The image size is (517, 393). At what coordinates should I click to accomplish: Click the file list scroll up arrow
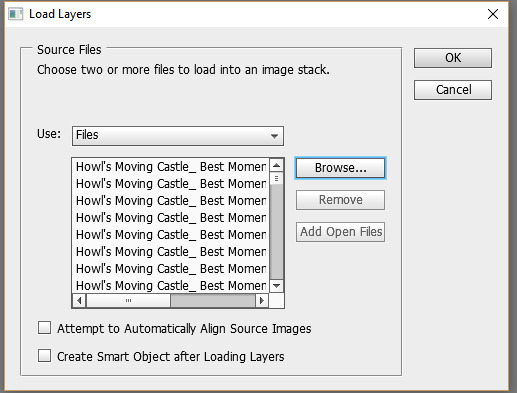(276, 165)
